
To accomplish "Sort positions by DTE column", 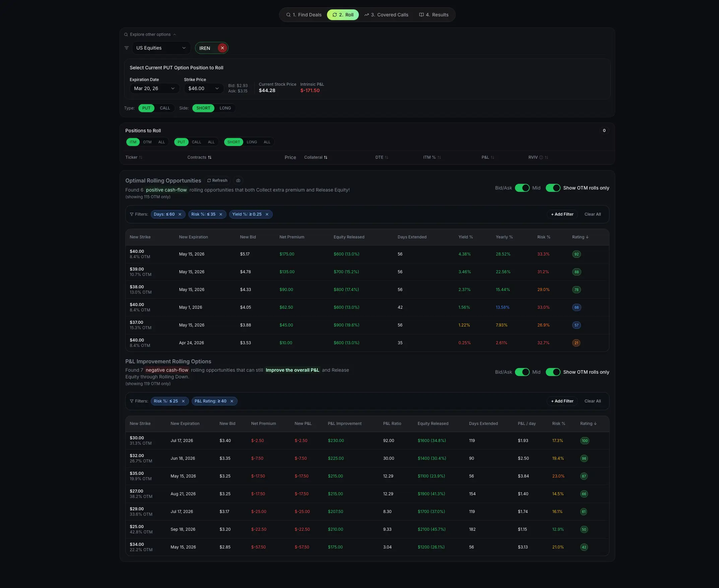I will tap(382, 157).
